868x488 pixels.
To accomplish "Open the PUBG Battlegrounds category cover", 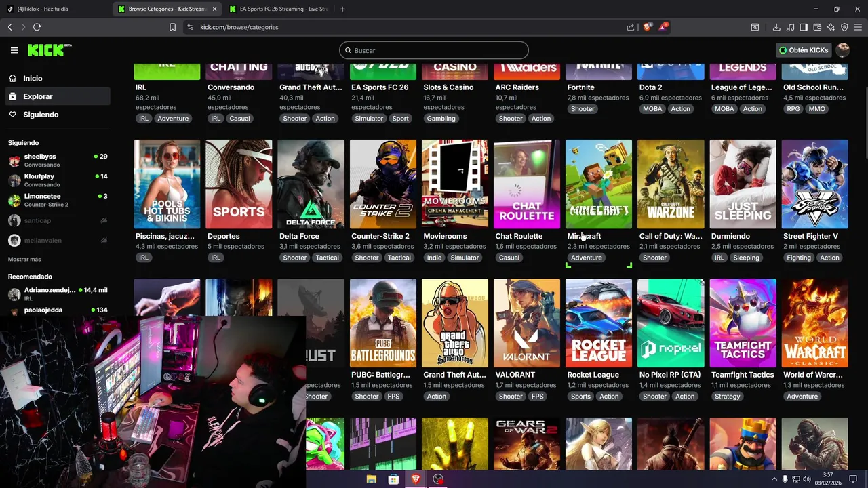I will coord(383,323).
